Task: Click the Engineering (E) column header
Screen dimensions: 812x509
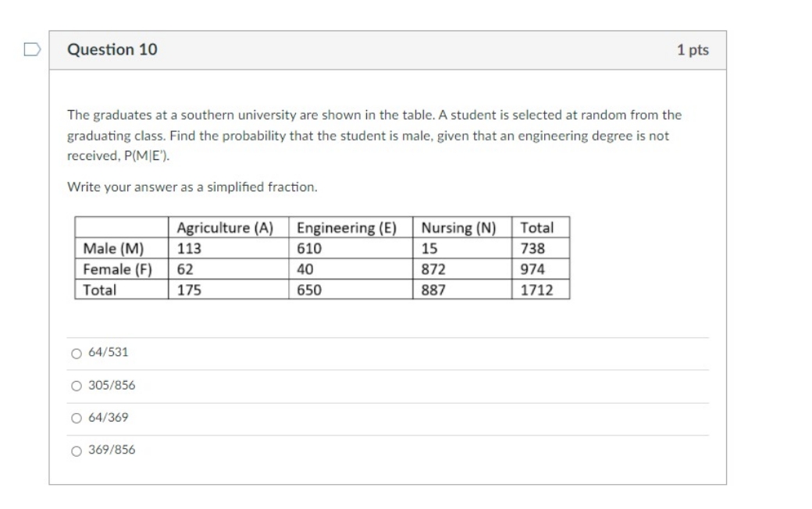Action: [x=345, y=228]
